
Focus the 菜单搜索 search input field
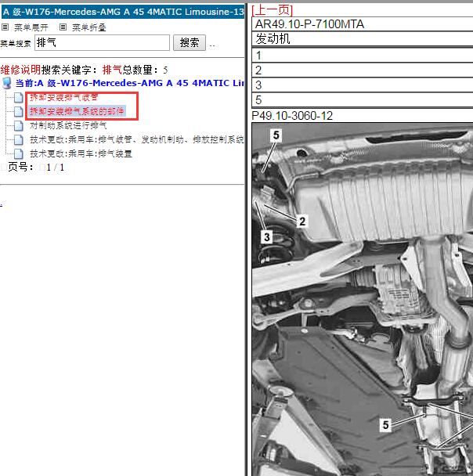(x=102, y=42)
